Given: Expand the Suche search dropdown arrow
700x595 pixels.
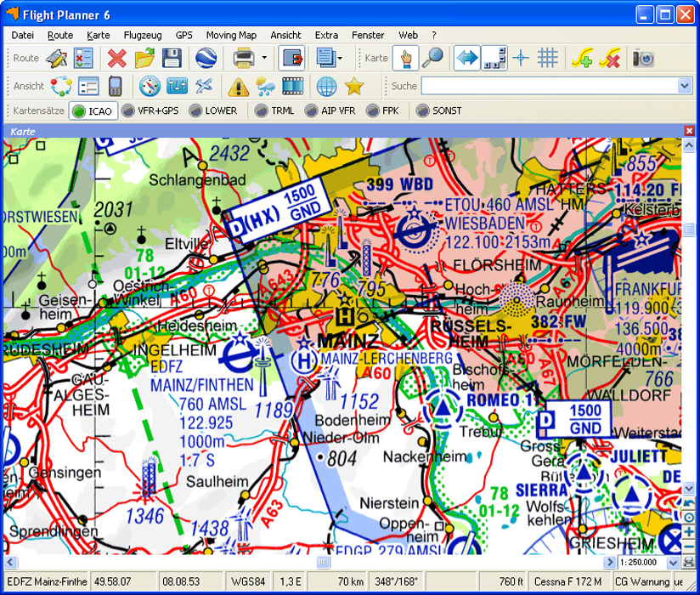Looking at the screenshot, I should coord(685,86).
